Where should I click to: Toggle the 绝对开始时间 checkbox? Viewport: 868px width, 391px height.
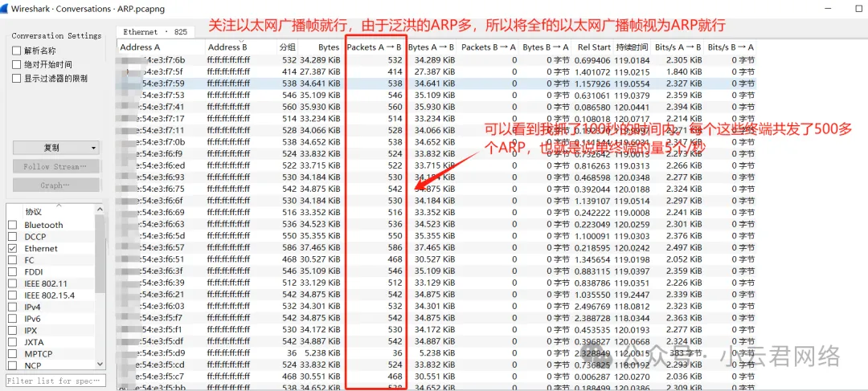(17, 64)
